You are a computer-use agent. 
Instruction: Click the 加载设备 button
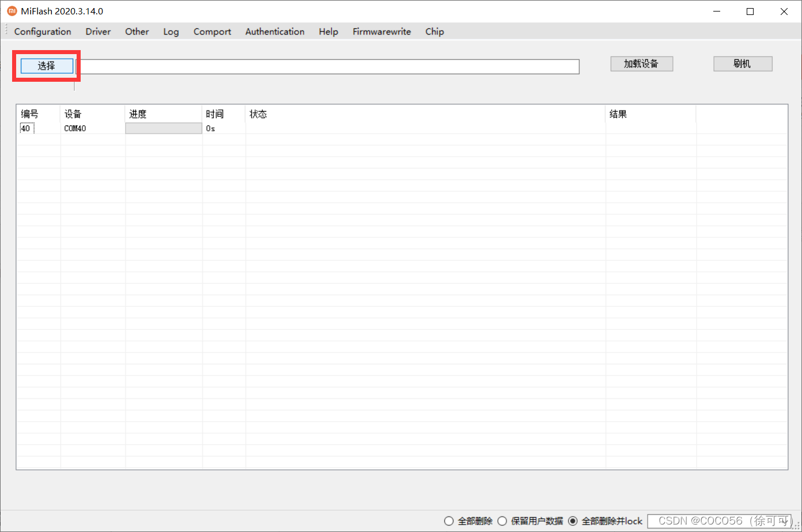click(x=641, y=64)
